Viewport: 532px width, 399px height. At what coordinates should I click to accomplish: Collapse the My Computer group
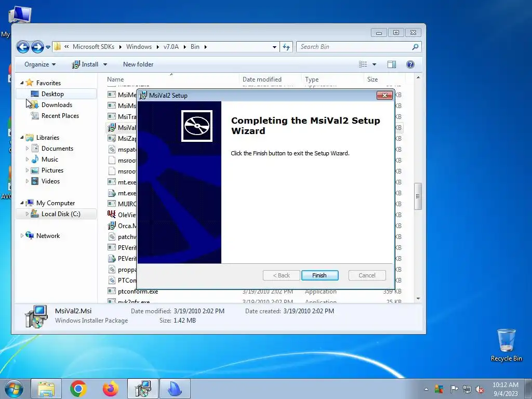(22, 203)
